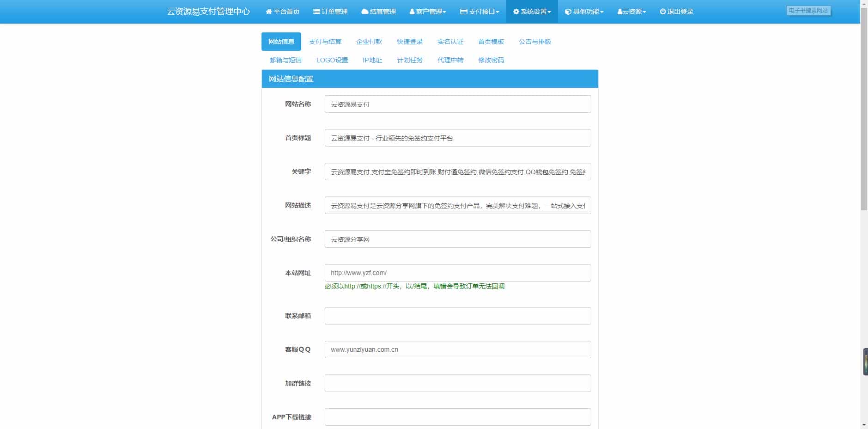The width and height of the screenshot is (868, 429).
Task: Click the power icon beside 退出登录
Action: point(662,12)
